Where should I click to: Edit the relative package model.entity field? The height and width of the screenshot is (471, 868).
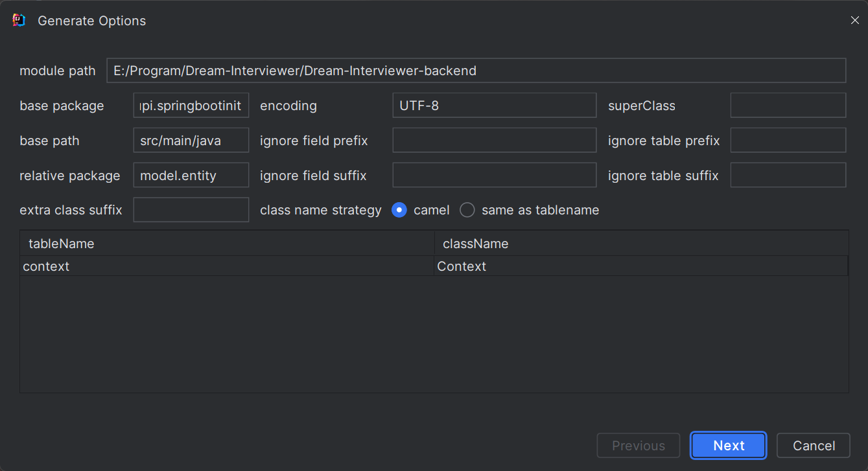coord(191,176)
